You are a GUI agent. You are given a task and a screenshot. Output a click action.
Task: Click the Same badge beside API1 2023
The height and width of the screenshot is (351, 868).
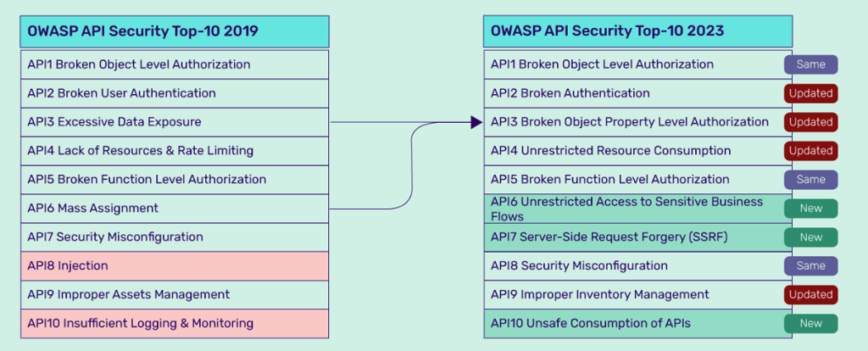click(810, 64)
